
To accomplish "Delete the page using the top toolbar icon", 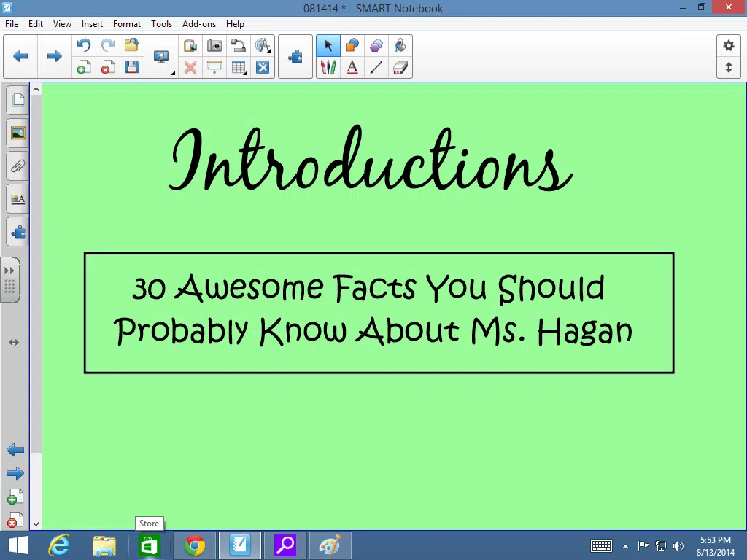I will (x=108, y=68).
